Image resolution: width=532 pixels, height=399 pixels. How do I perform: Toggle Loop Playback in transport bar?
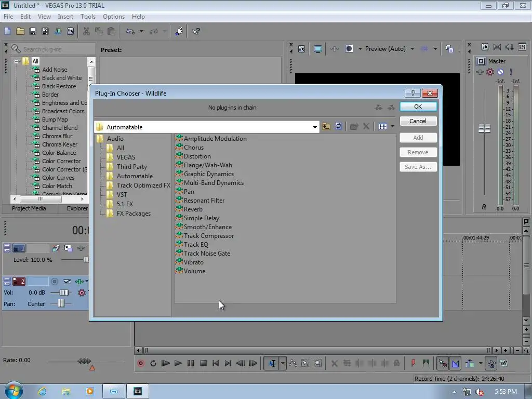pos(153,363)
